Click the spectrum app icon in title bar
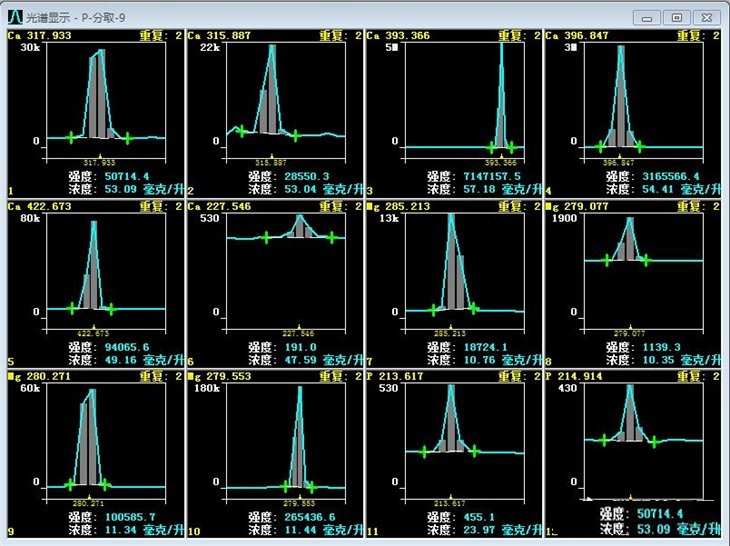 tap(15, 17)
